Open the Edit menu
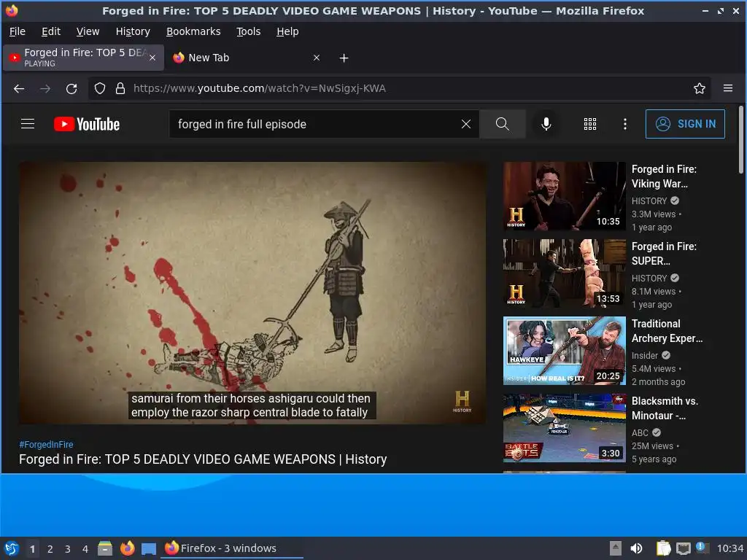747x560 pixels. click(x=51, y=31)
